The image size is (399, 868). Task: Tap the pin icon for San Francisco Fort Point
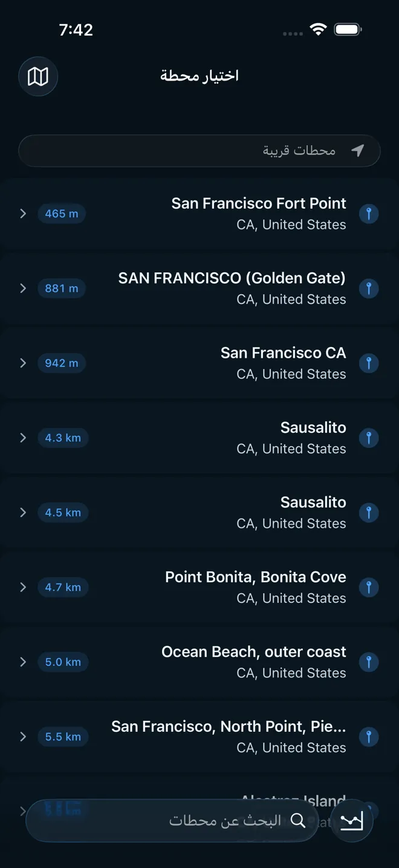click(369, 214)
